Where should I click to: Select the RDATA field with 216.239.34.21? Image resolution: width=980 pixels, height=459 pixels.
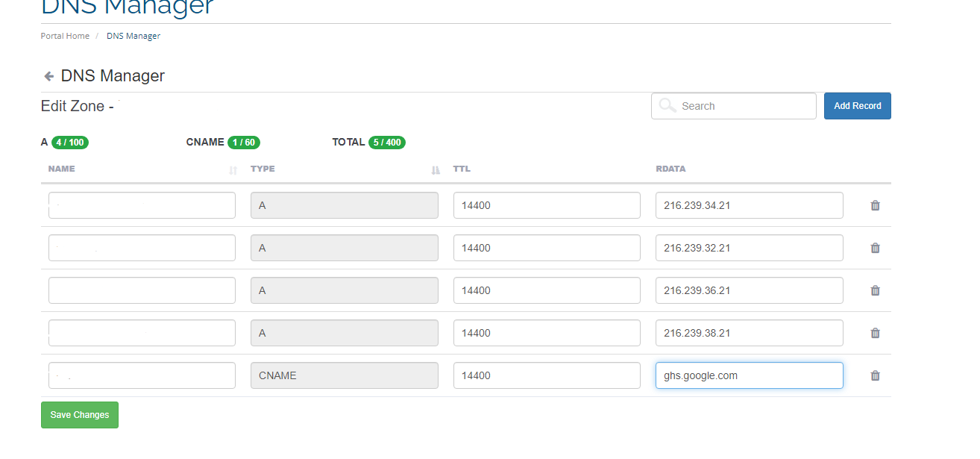coord(750,205)
